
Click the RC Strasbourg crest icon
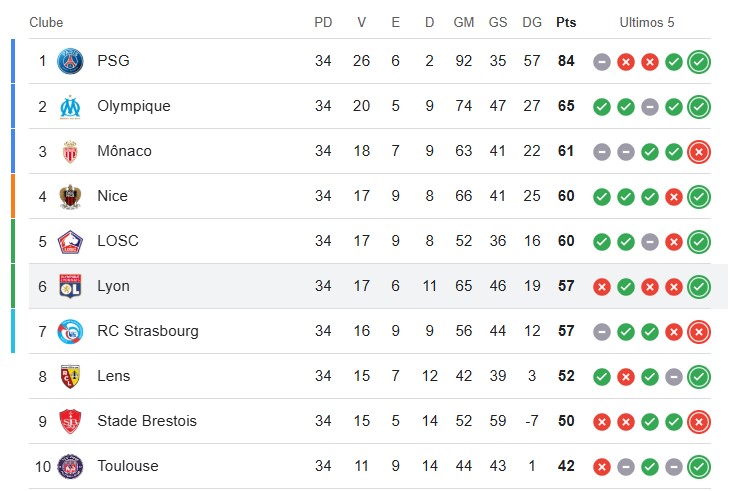[x=70, y=331]
